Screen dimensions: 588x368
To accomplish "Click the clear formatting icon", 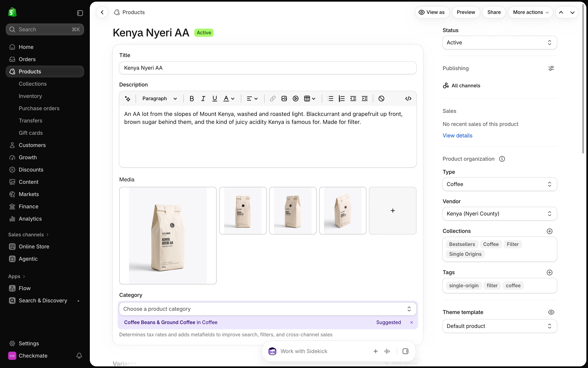I will click(x=381, y=99).
